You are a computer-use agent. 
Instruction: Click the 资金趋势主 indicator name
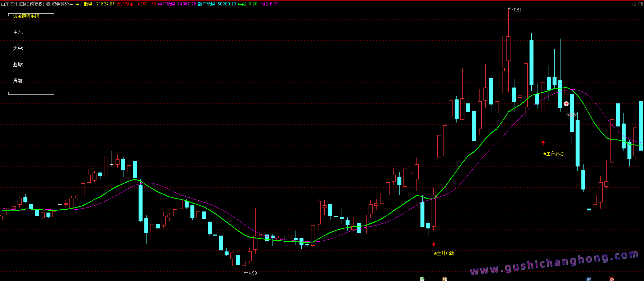point(62,4)
